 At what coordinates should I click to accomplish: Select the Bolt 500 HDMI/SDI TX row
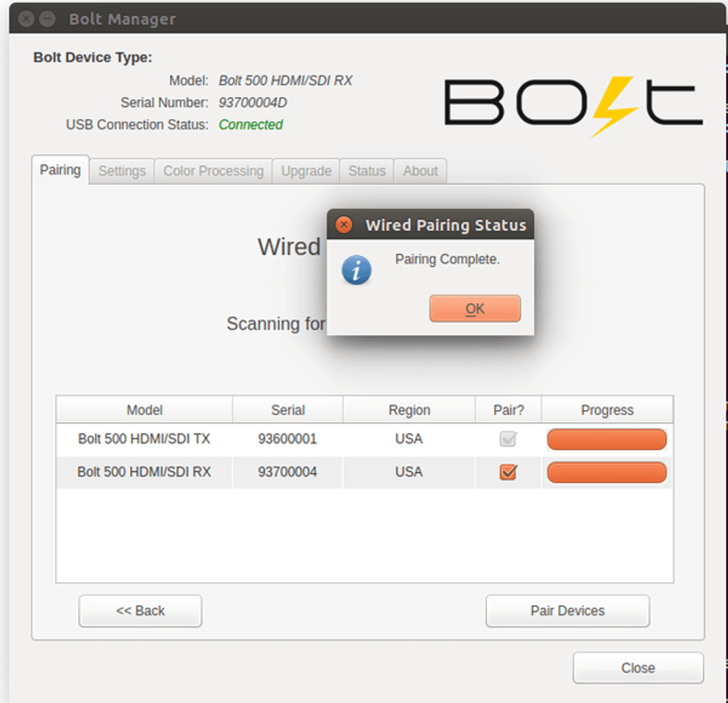coord(365,439)
